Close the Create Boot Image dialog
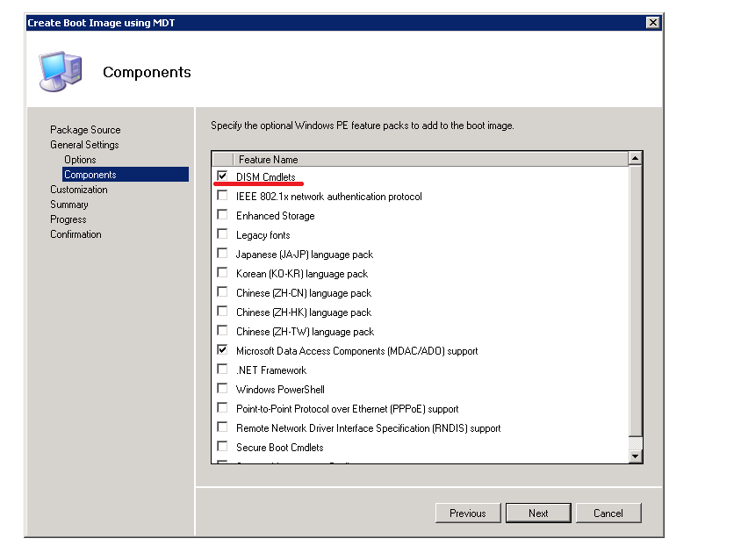The width and height of the screenshot is (741, 560). (652, 22)
